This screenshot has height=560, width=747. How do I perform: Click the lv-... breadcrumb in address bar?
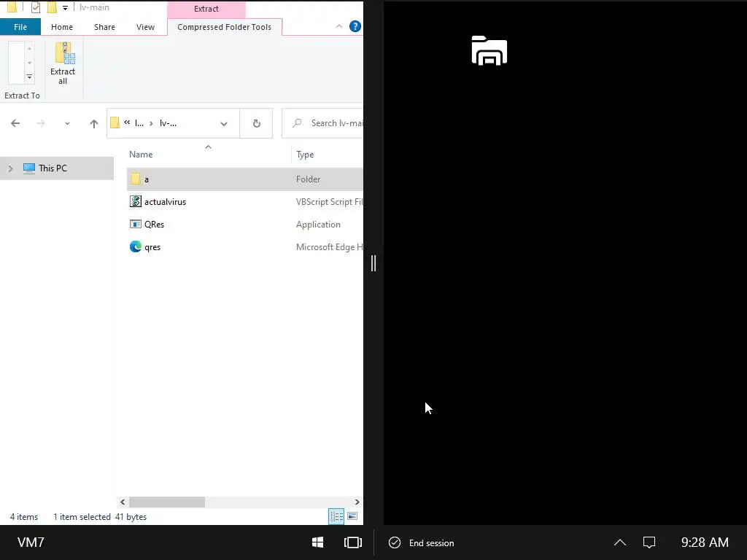[x=169, y=123]
